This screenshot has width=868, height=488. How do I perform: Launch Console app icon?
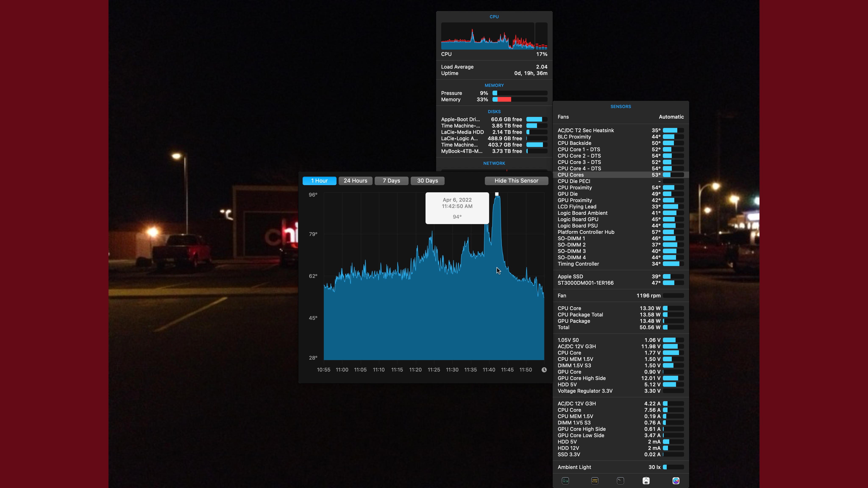pos(595,481)
